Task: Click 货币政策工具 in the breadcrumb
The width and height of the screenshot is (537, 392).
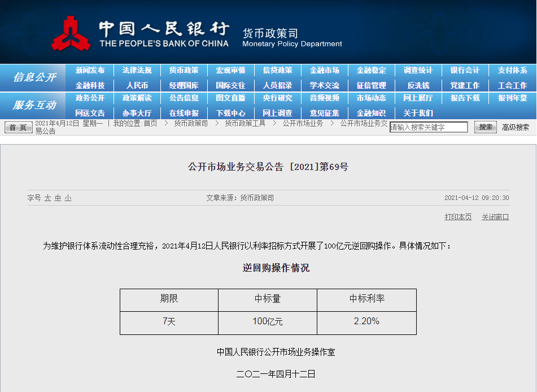Action: pyautogui.click(x=245, y=123)
